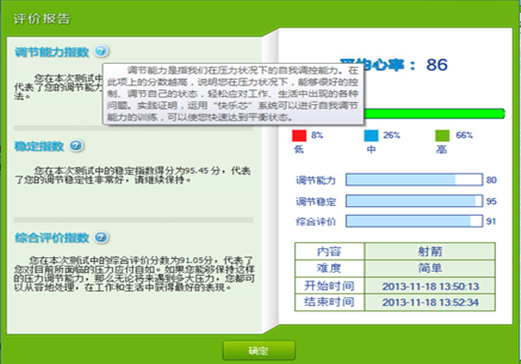Click the 低 legend label
This screenshot has width=521, height=364.
click(299, 149)
